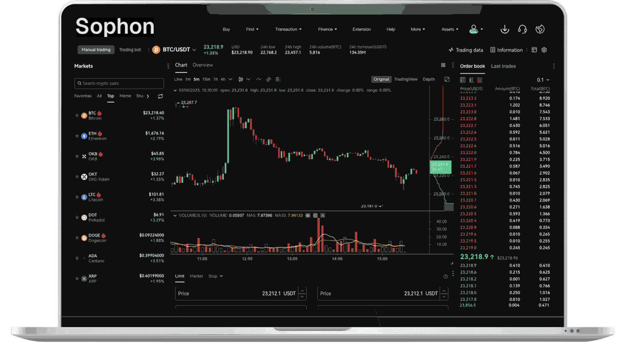
Task: Open the trading settings gear icon
Action: point(544,50)
